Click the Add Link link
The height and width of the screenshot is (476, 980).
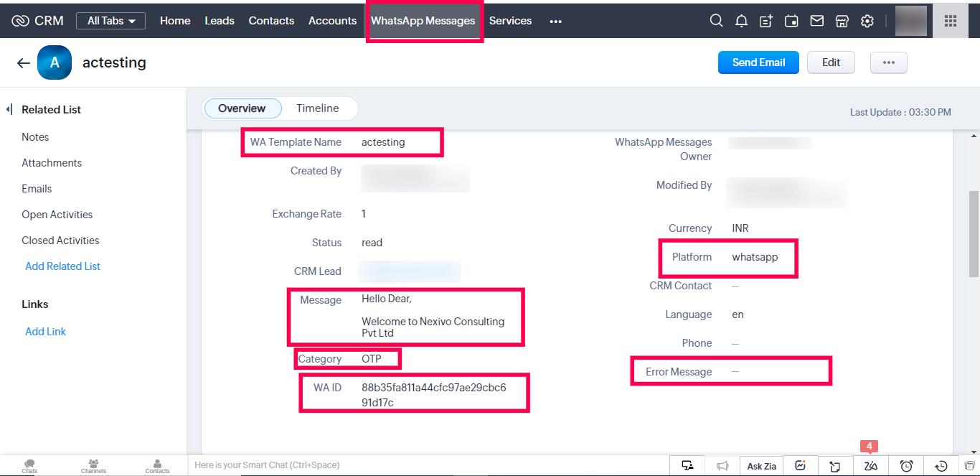coord(45,332)
